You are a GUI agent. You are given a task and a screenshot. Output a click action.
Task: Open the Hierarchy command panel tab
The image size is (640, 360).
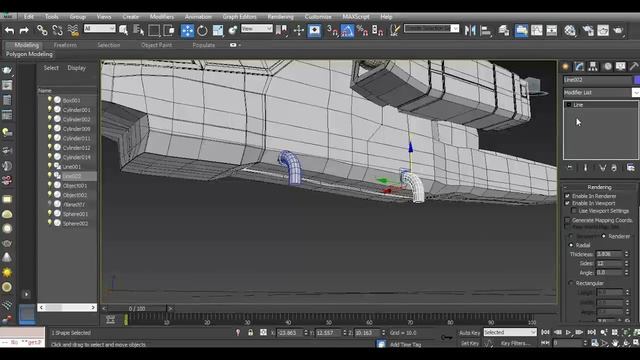pyautogui.click(x=593, y=67)
